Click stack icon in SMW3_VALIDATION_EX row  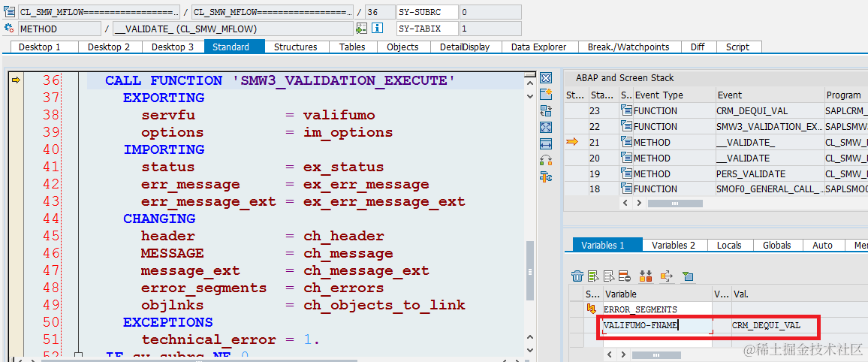[x=626, y=126]
